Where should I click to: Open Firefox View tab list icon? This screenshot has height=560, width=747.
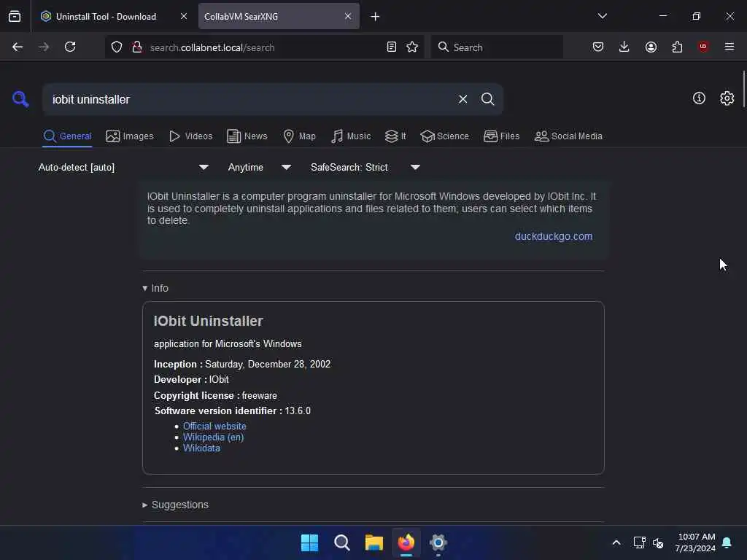15,16
